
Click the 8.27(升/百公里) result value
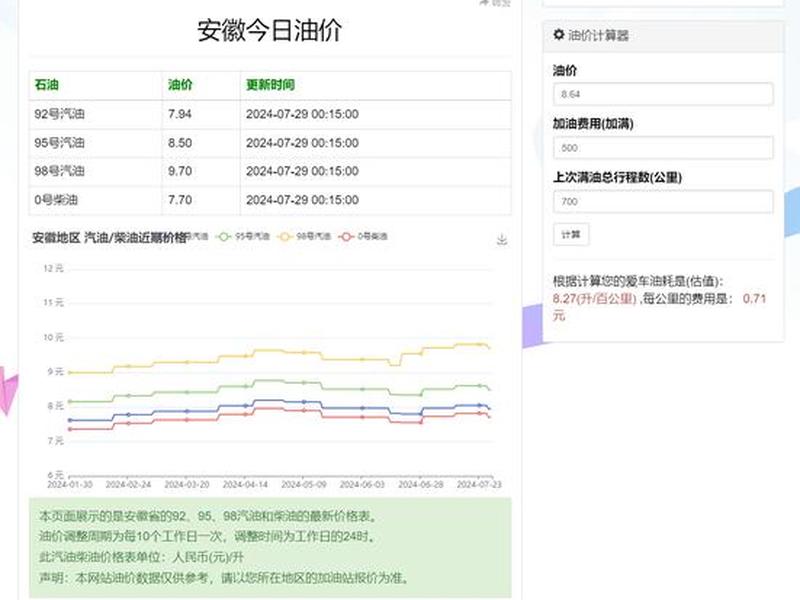pos(594,298)
